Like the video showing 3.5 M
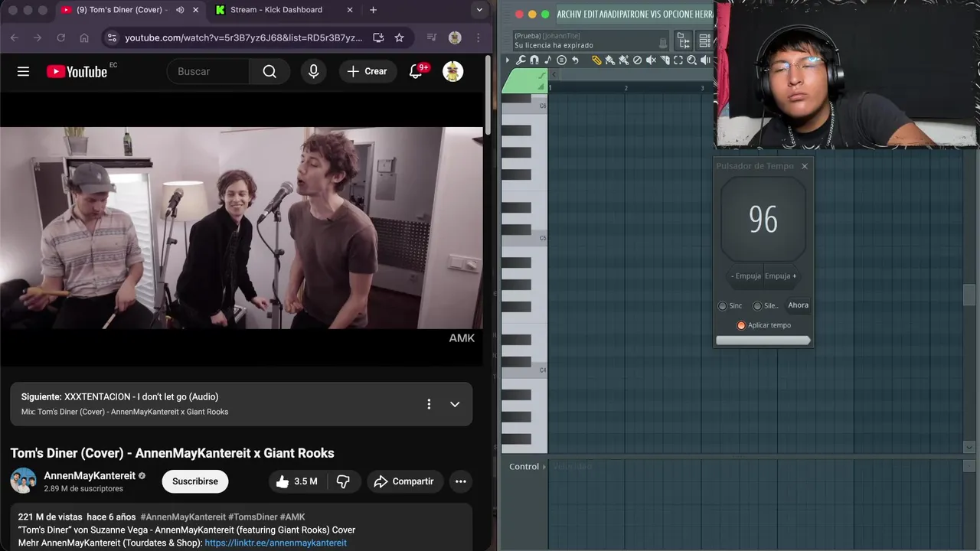Screen dimensions: 980x551 [297, 481]
